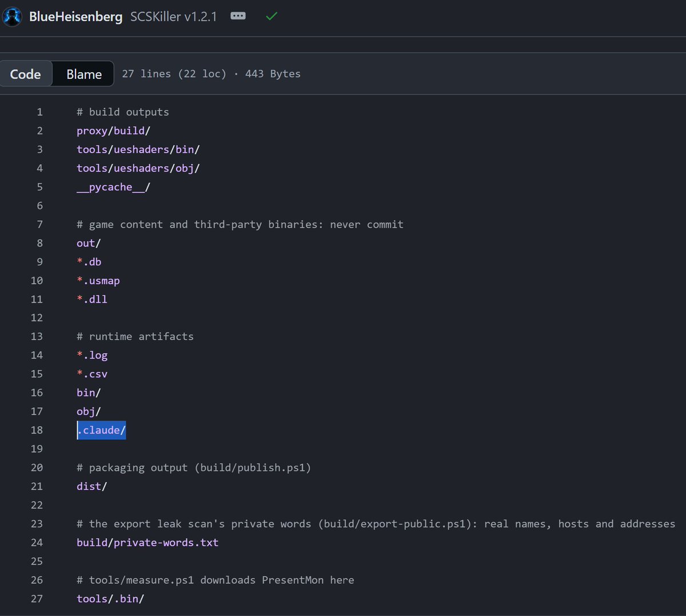Select line number 18
Image resolution: width=686 pixels, height=616 pixels.
click(x=37, y=430)
